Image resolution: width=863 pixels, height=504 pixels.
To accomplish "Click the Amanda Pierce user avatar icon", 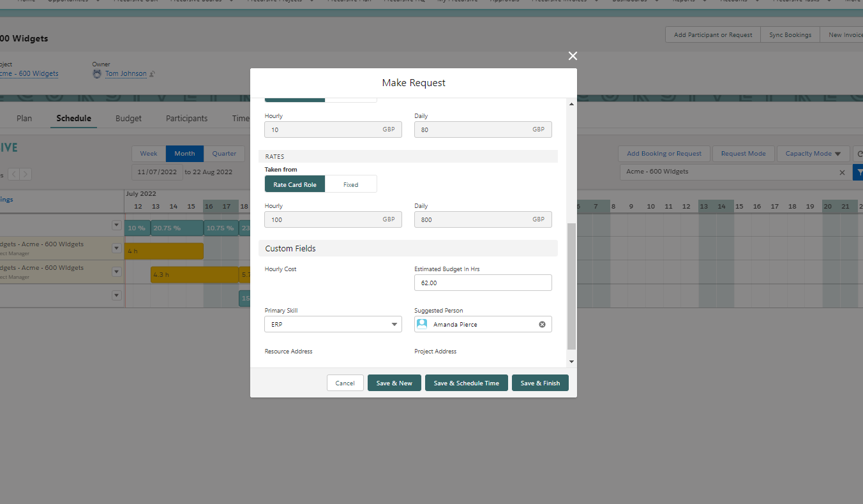I will click(422, 324).
